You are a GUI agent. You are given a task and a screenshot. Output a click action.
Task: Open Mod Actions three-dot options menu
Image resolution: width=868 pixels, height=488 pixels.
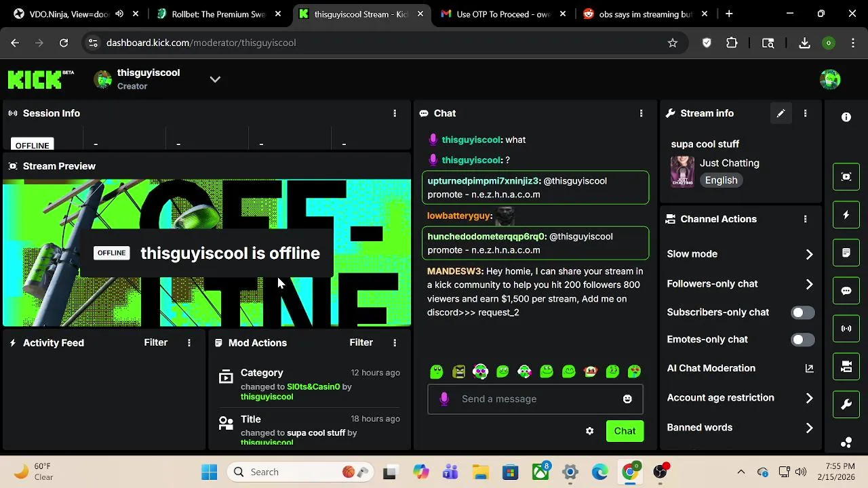coord(395,343)
